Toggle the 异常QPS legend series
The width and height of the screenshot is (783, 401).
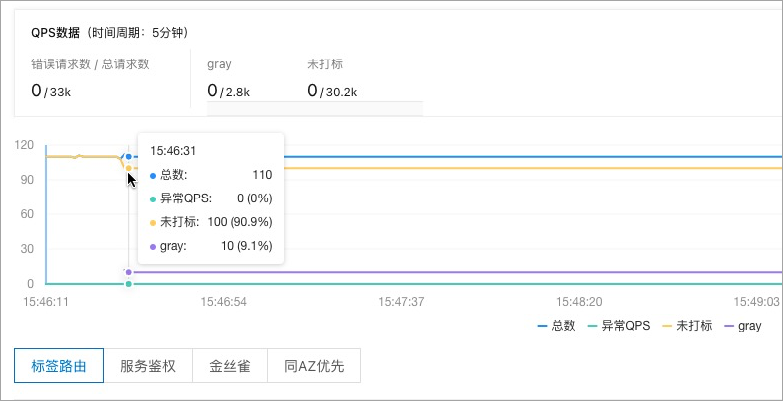click(x=619, y=326)
